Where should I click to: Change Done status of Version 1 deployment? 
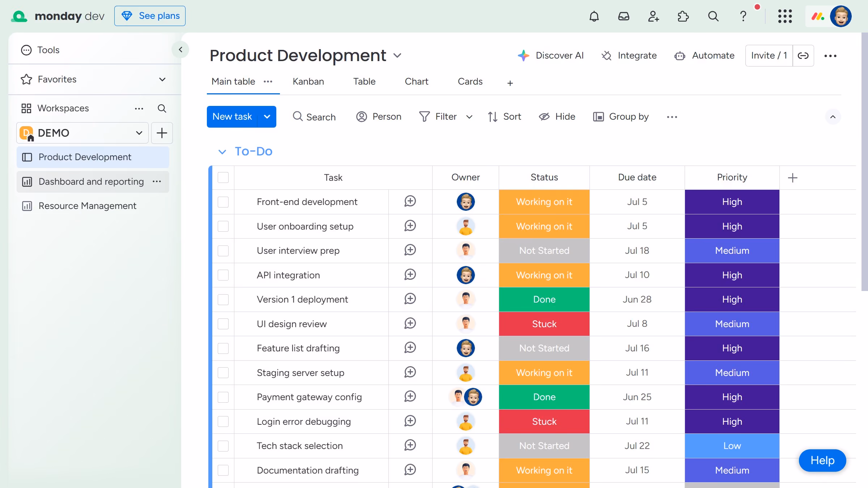[x=544, y=299]
